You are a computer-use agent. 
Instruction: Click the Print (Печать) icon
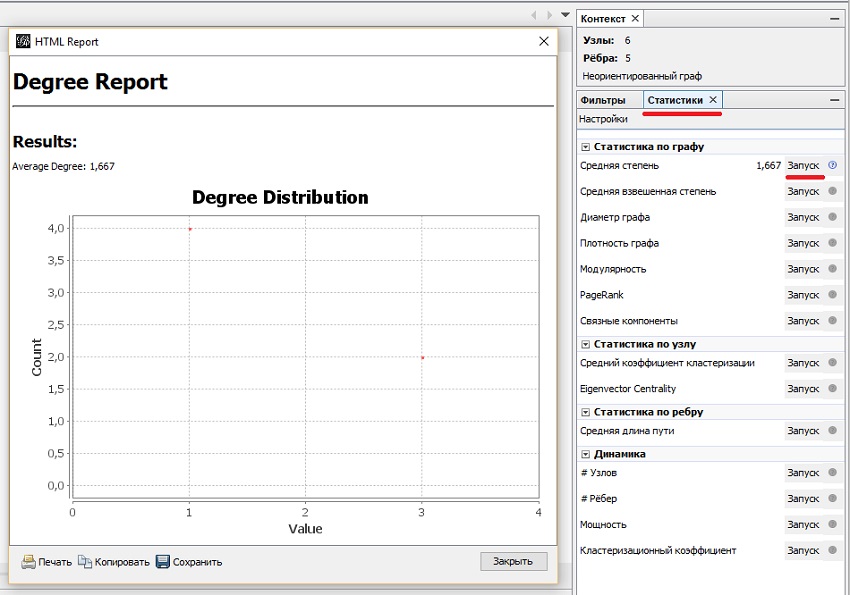28,562
